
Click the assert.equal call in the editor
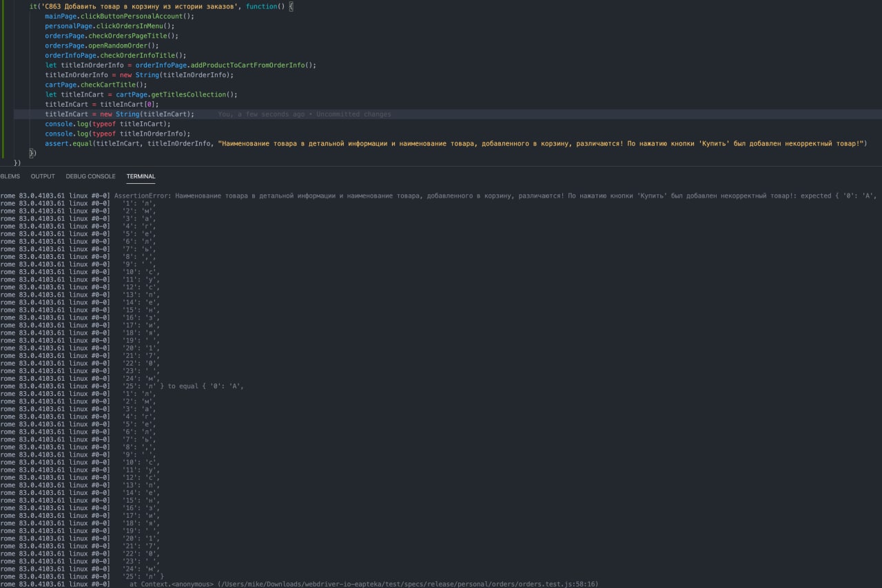pyautogui.click(x=69, y=144)
